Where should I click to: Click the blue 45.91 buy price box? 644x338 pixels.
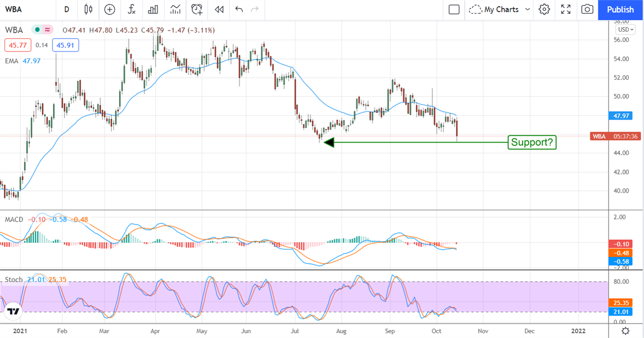[x=66, y=45]
